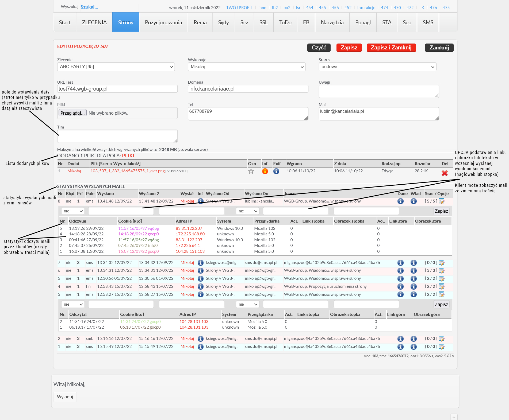Open Dane info icon for mail row 8

coord(400,201)
